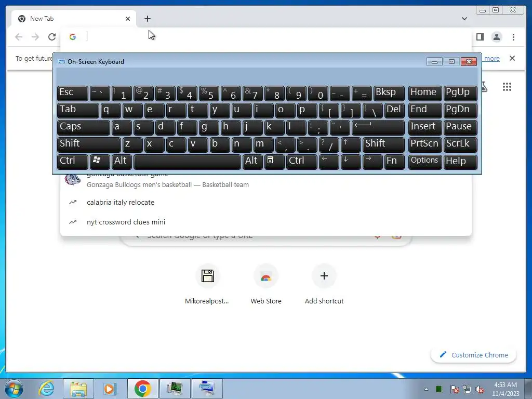Tap the Windows logo key

coord(100,162)
